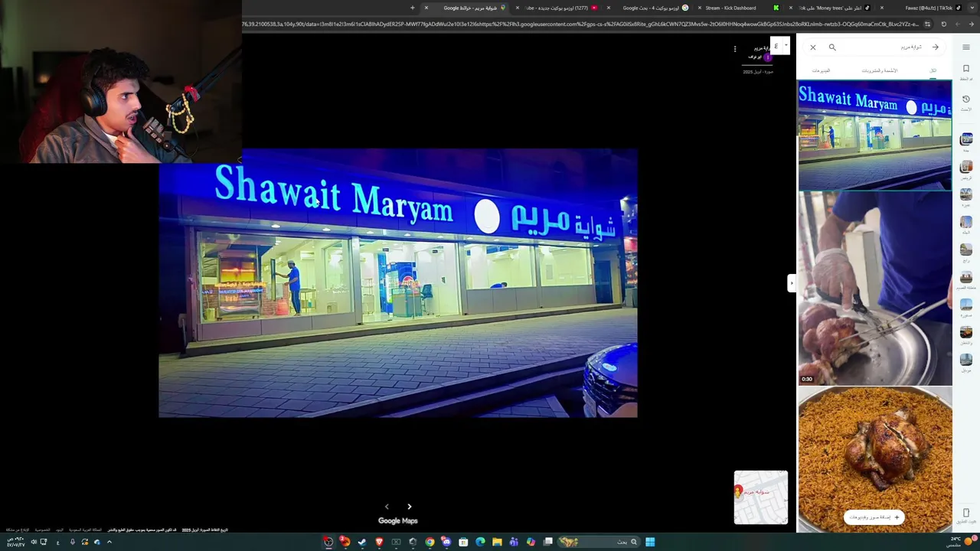980x551 pixels.
Task: Open Task View from the taskbar
Action: pyautogui.click(x=547, y=542)
